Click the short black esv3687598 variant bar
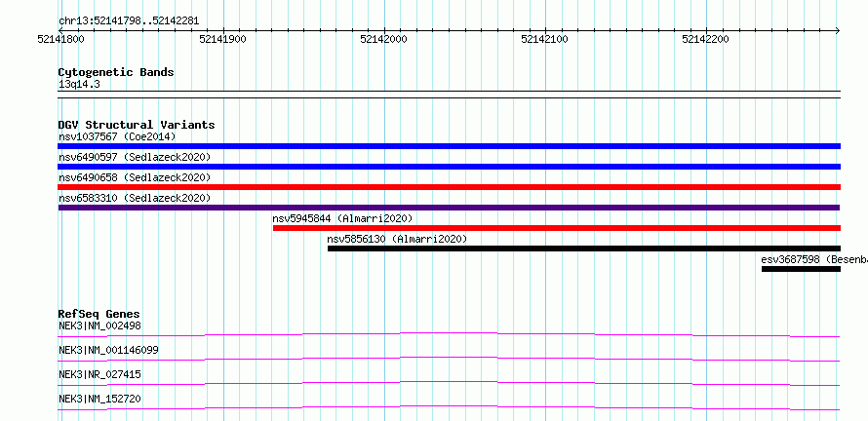 (x=801, y=269)
